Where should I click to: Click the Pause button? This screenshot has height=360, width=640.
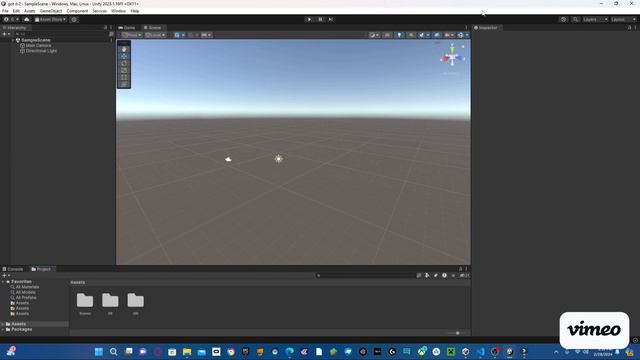click(x=320, y=20)
